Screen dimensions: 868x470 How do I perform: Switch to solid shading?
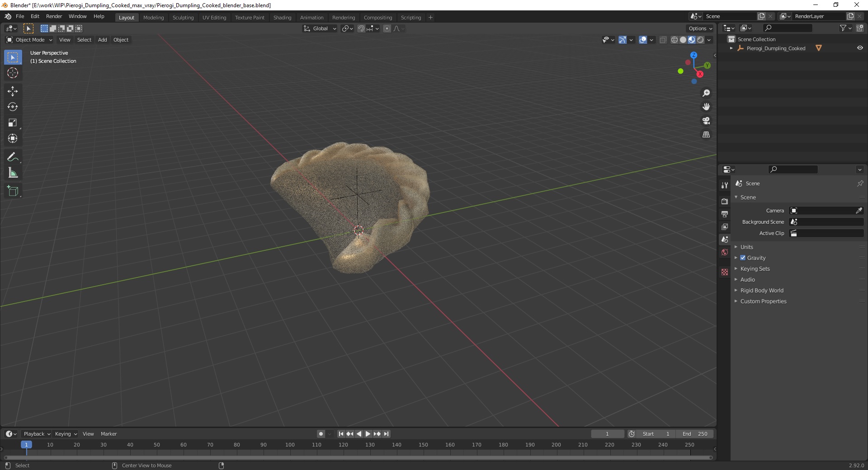[x=683, y=40]
